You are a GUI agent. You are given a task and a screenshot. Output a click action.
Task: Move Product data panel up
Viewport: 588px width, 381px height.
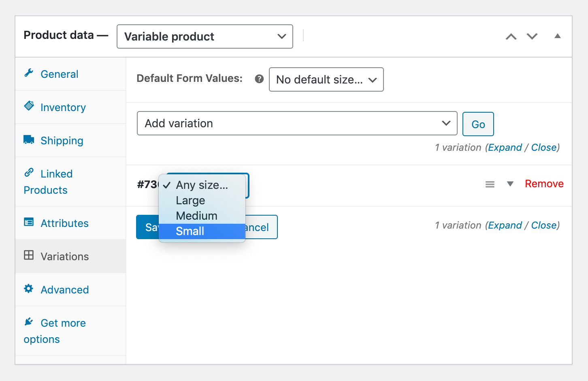coord(511,36)
